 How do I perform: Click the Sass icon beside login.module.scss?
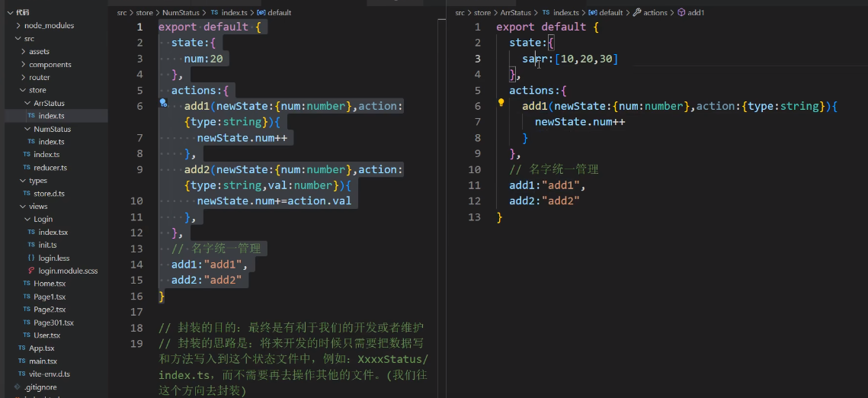click(x=31, y=271)
